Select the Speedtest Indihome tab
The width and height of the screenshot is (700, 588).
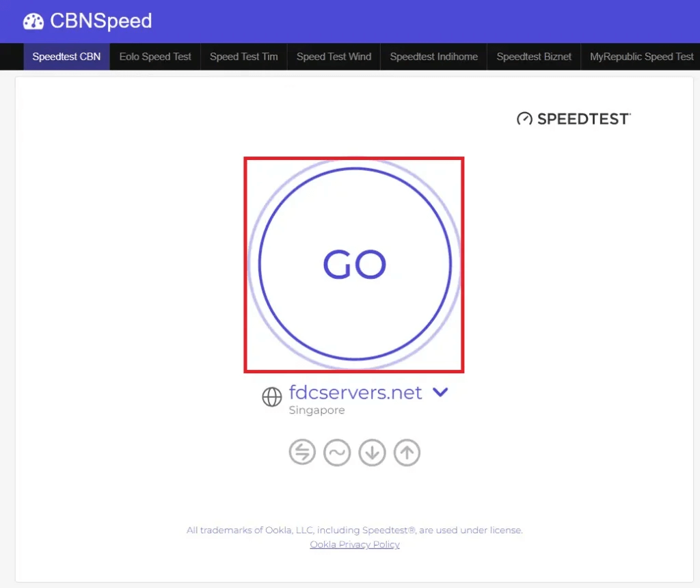(x=434, y=57)
